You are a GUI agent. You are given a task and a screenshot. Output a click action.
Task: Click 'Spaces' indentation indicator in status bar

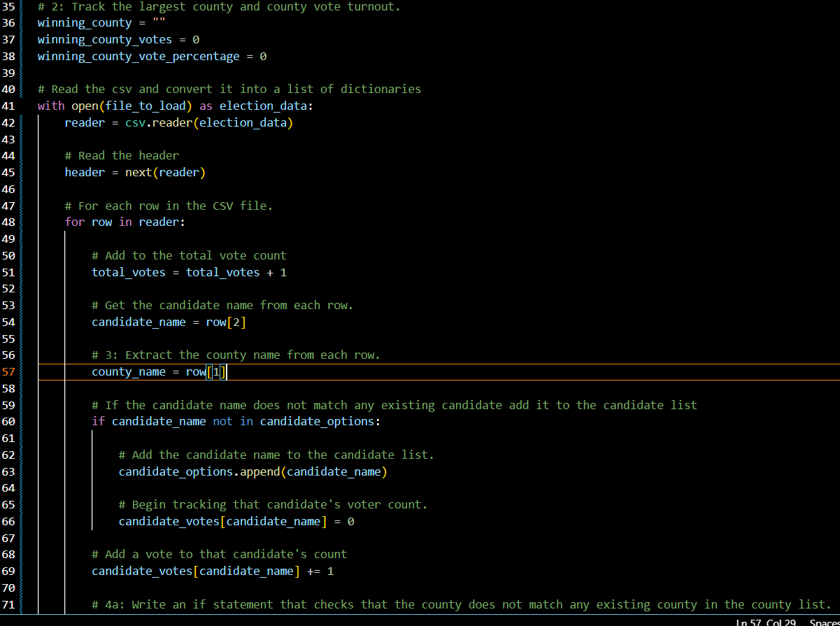(825, 622)
